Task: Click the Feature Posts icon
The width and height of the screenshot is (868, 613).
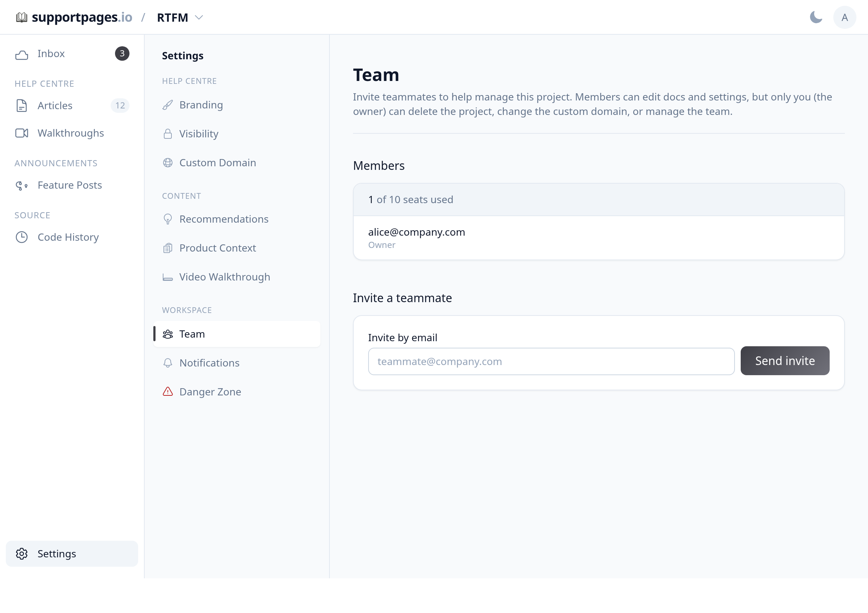Action: click(x=22, y=185)
